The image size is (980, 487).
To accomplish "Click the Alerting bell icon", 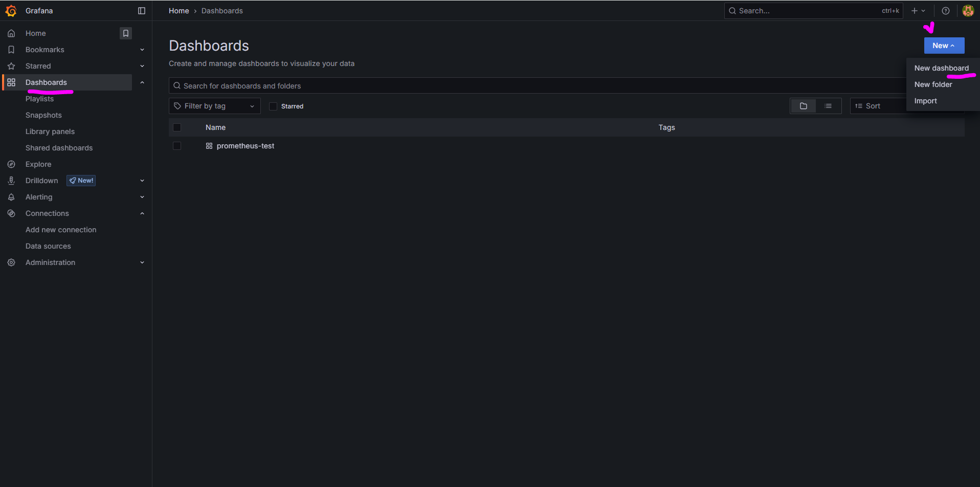I will (x=11, y=197).
